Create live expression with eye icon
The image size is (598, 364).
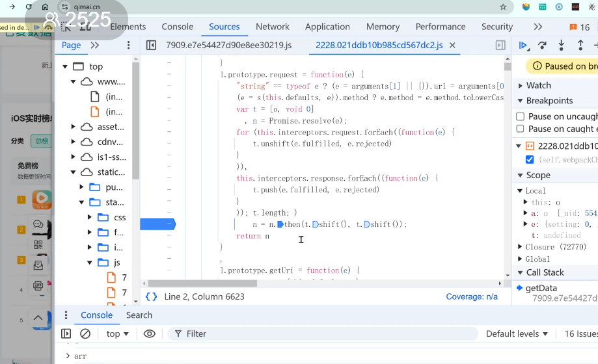point(149,334)
